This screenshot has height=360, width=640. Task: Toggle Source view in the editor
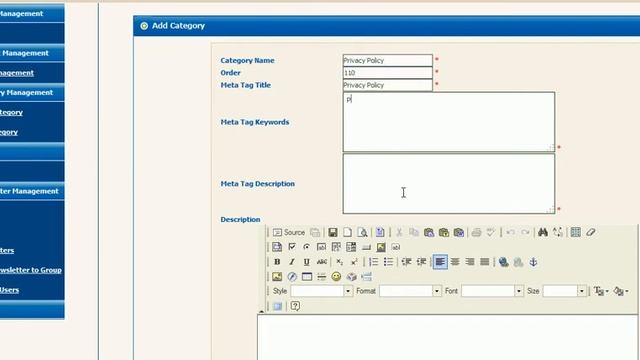(289, 232)
